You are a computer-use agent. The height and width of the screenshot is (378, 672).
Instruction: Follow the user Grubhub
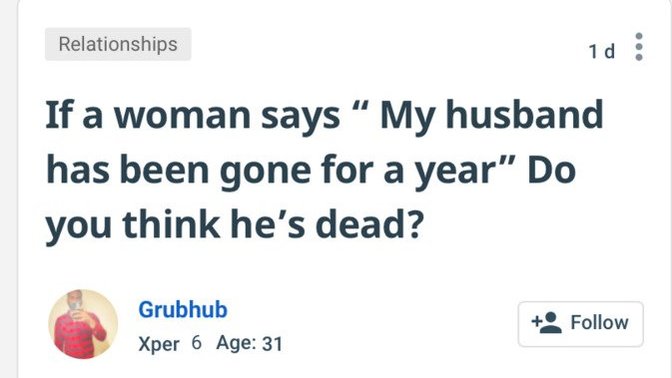[x=581, y=324]
